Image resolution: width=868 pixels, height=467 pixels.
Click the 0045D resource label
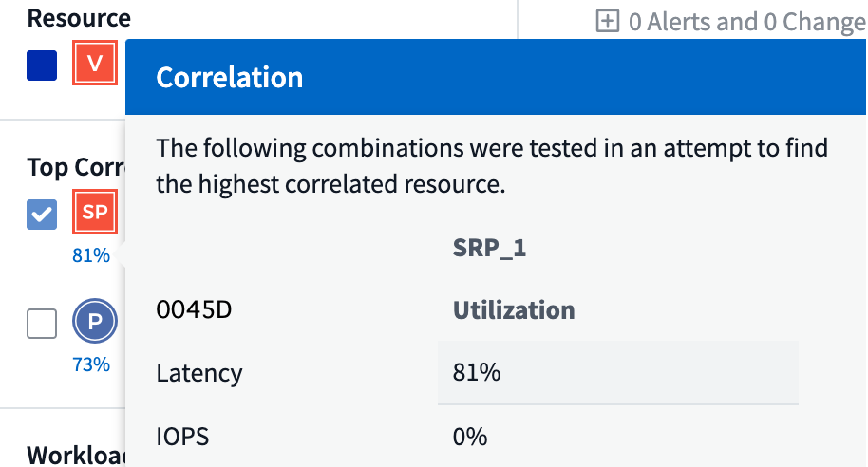point(192,310)
